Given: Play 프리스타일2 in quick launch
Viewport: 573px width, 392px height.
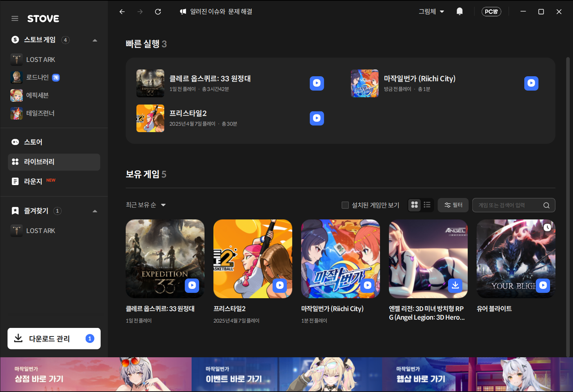Looking at the screenshot, I should (317, 118).
